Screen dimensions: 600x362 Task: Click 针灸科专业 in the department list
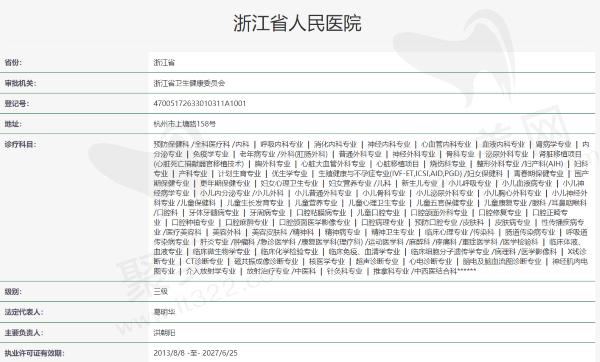point(344,271)
